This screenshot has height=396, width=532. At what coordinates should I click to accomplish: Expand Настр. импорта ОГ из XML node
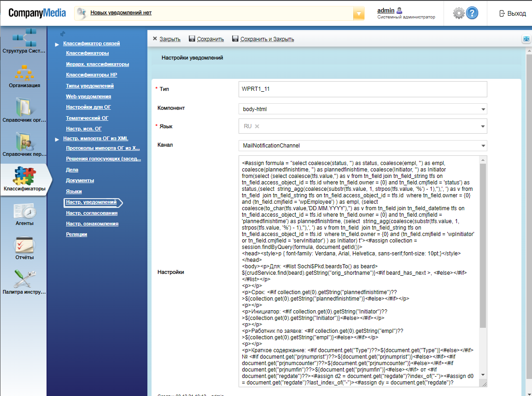click(57, 139)
